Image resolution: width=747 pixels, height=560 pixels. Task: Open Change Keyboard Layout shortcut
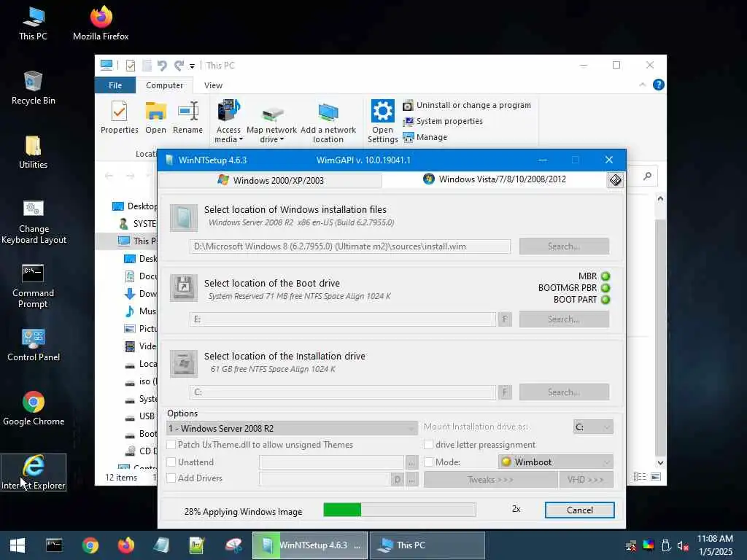(x=34, y=222)
